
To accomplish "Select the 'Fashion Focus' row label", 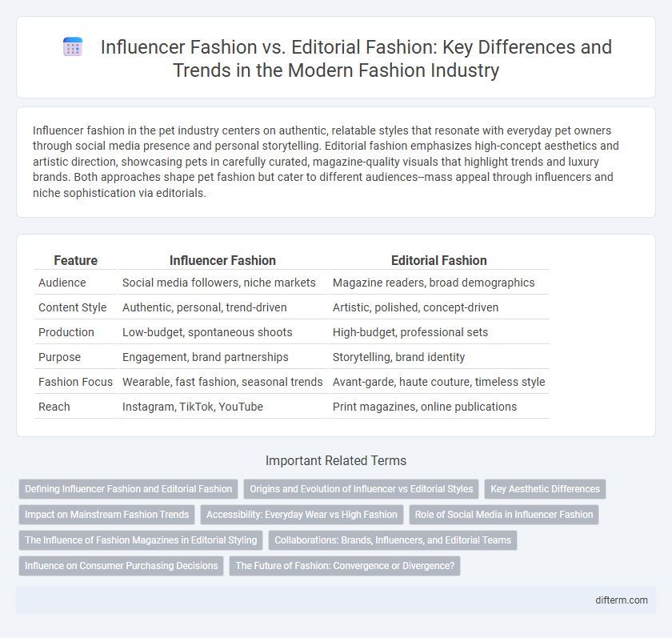I will [x=75, y=382].
